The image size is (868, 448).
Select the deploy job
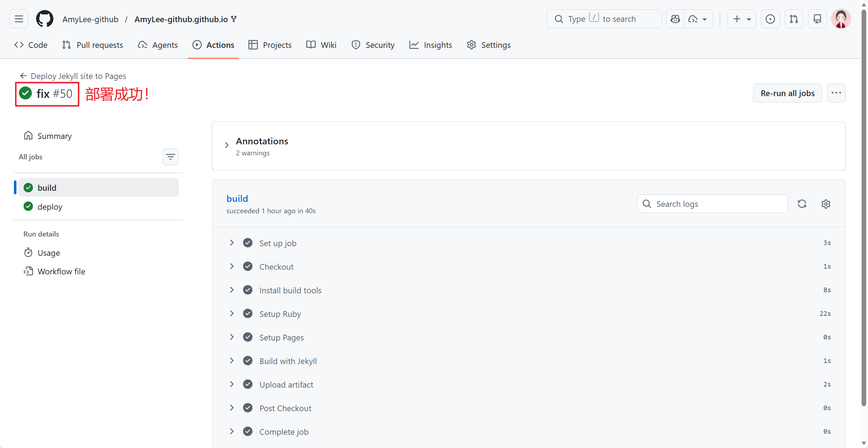pos(50,206)
